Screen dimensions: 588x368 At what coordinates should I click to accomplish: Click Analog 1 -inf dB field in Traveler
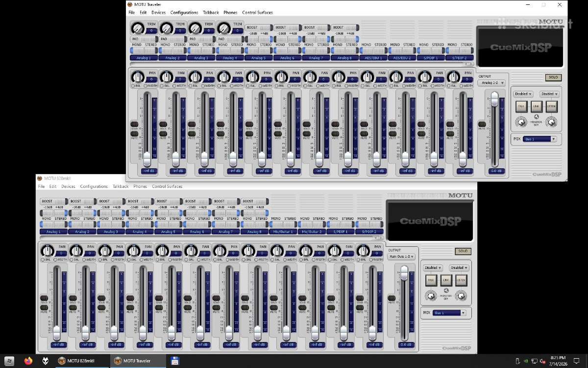[148, 171]
